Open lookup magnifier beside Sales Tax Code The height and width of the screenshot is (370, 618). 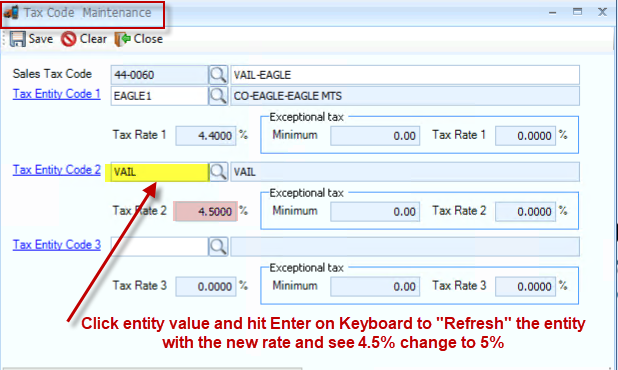pyautogui.click(x=218, y=74)
